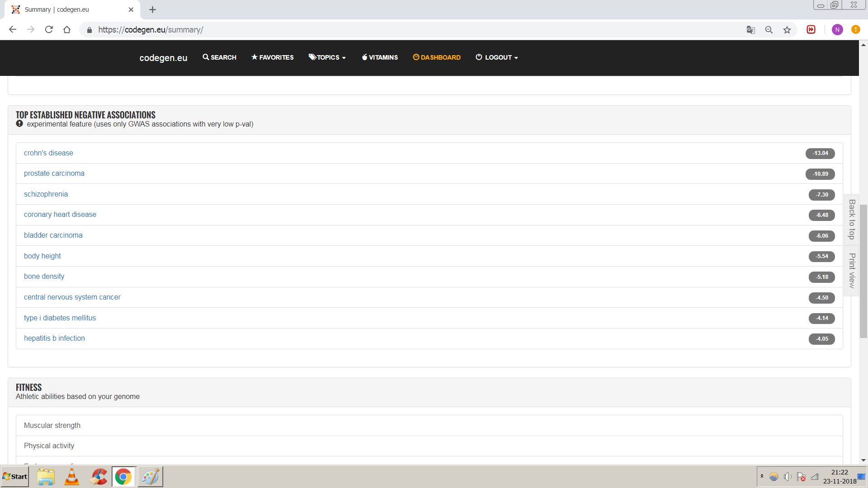Click the -13.04 score badge

click(820, 154)
